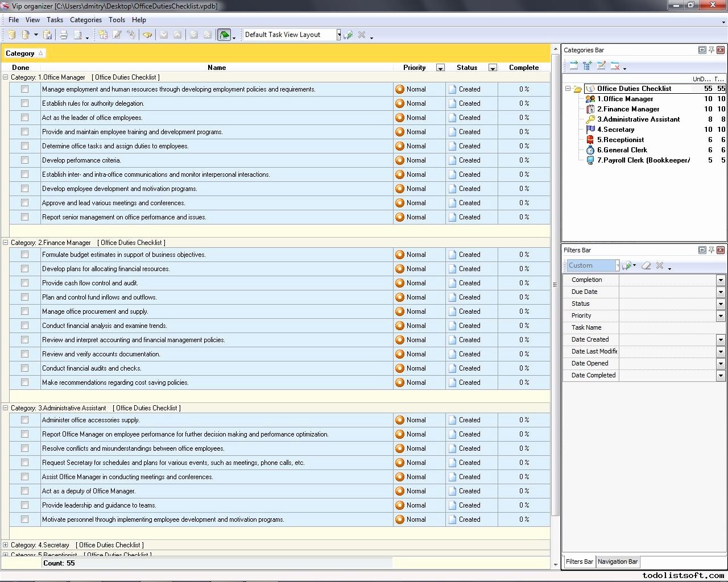The width and height of the screenshot is (728, 582).
Task: Collapse the 3.Administrative Assistant category group
Action: pyautogui.click(x=6, y=408)
